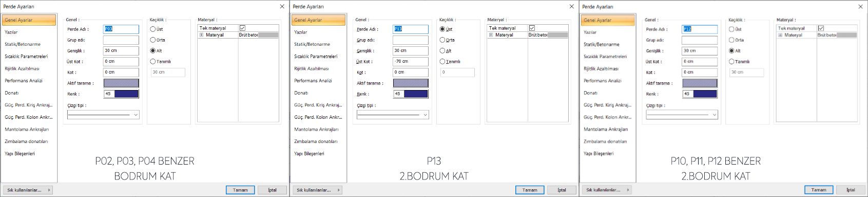Screen dimensions: 868x197
Task: Select Alt radio button in P13 dialog
Action: (x=442, y=51)
